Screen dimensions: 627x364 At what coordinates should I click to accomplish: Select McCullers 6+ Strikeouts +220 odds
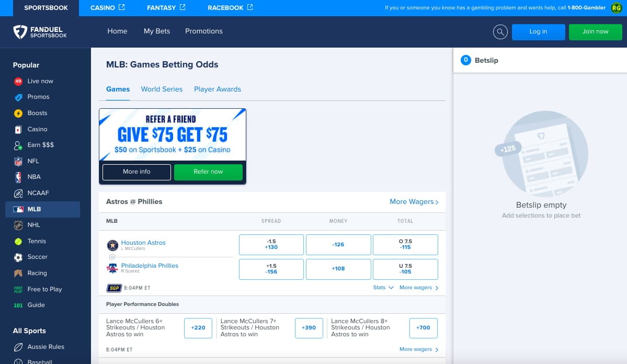198,328
